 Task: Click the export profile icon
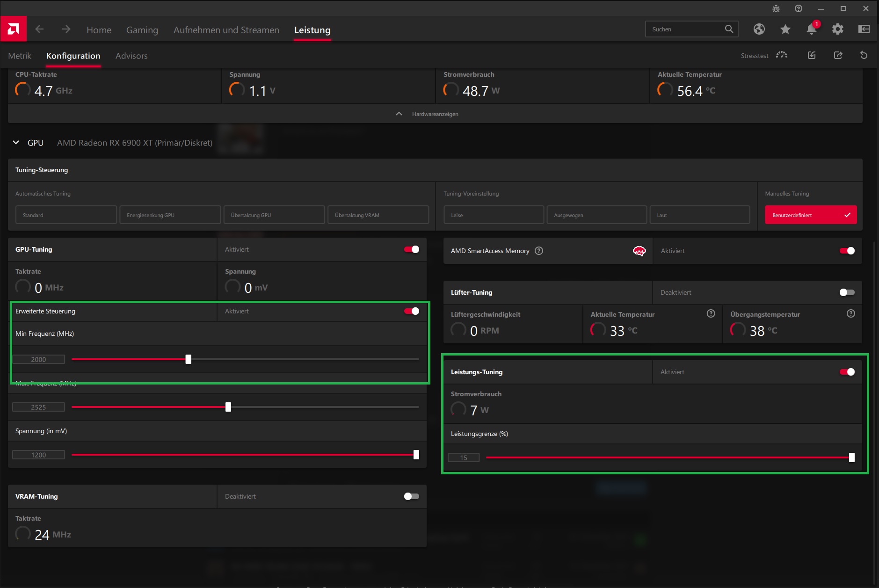coord(838,55)
